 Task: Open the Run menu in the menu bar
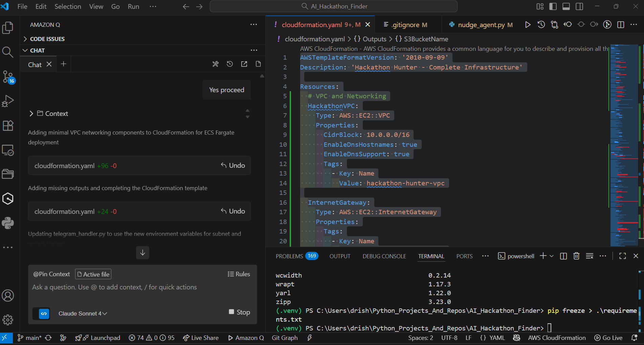(133, 6)
